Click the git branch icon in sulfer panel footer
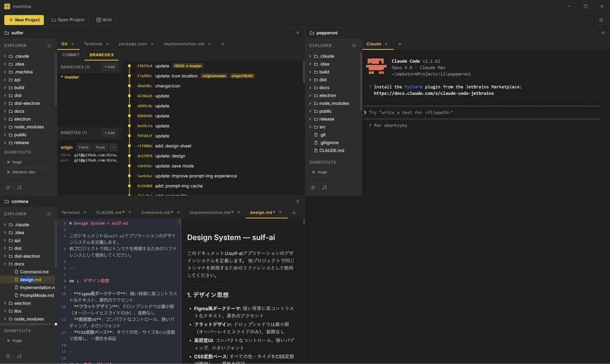 pos(19,187)
